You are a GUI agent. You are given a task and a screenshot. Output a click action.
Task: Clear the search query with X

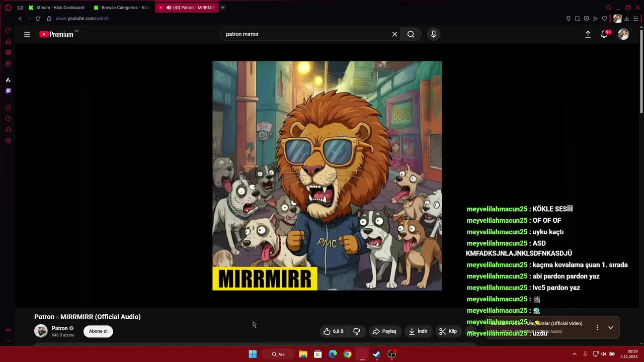[x=395, y=34]
